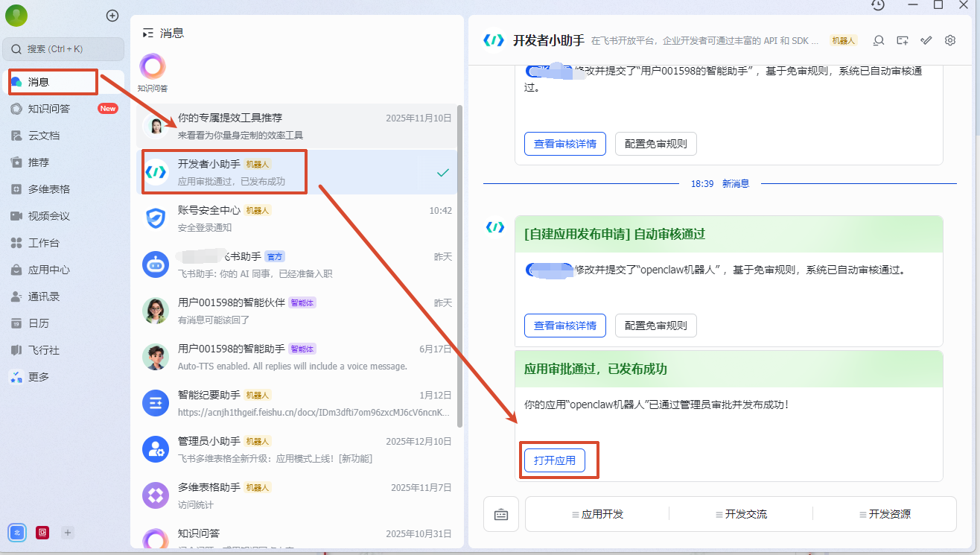Viewport: 980px width, 555px height.
Task: Switch to the red workspace icon
Action: tap(42, 532)
